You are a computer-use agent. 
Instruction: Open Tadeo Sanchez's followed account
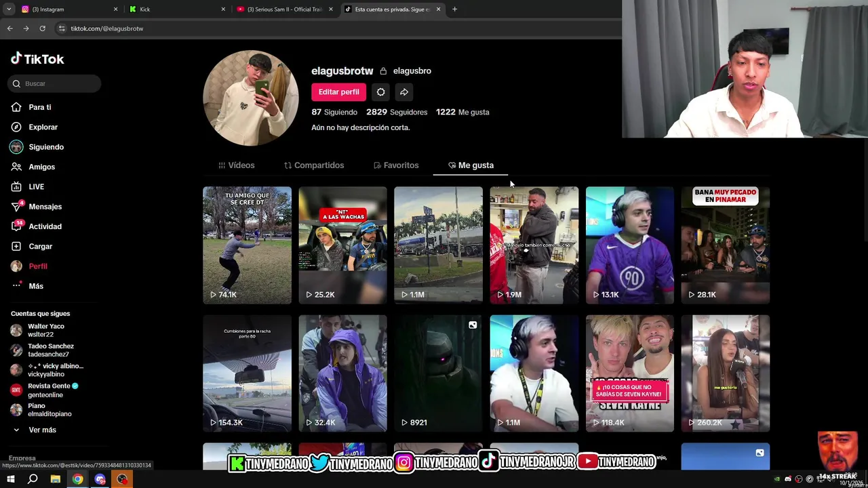pos(48,350)
